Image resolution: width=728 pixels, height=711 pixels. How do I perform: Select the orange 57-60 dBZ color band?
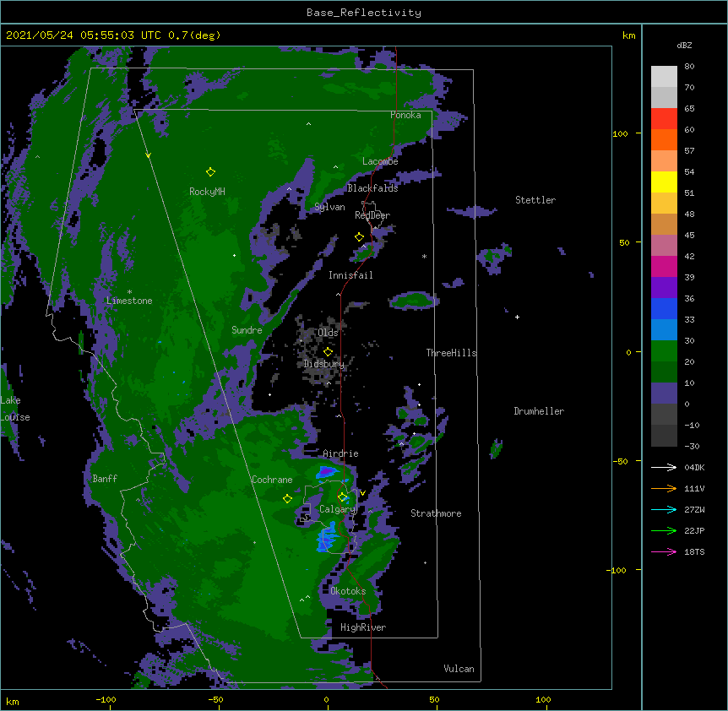pos(664,139)
